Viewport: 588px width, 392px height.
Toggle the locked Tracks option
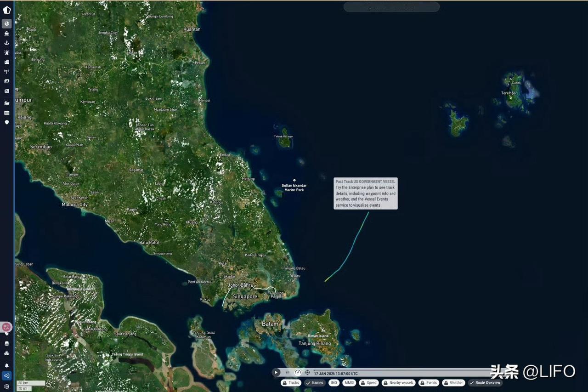tap(291, 383)
